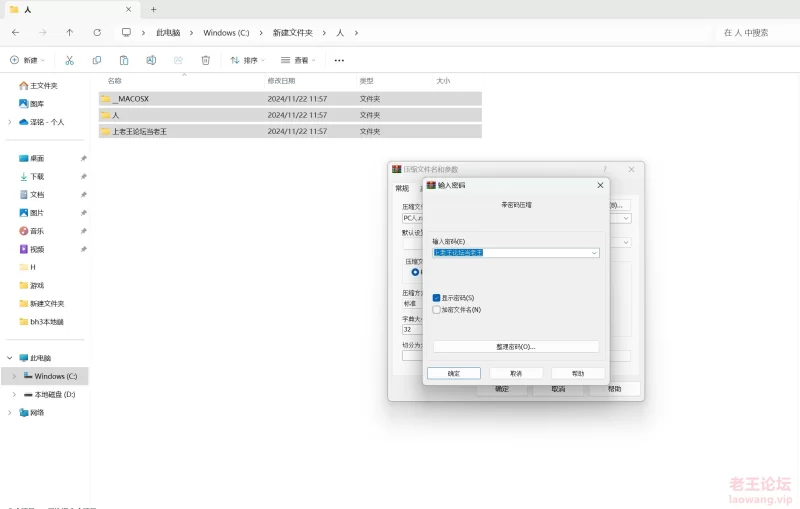Open 图片 pictures in quick access
Image resolution: width=800 pixels, height=509 pixels.
(32, 213)
